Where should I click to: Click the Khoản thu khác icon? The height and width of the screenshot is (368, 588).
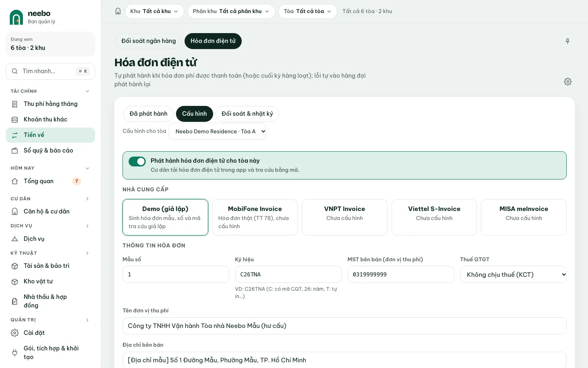(15, 120)
